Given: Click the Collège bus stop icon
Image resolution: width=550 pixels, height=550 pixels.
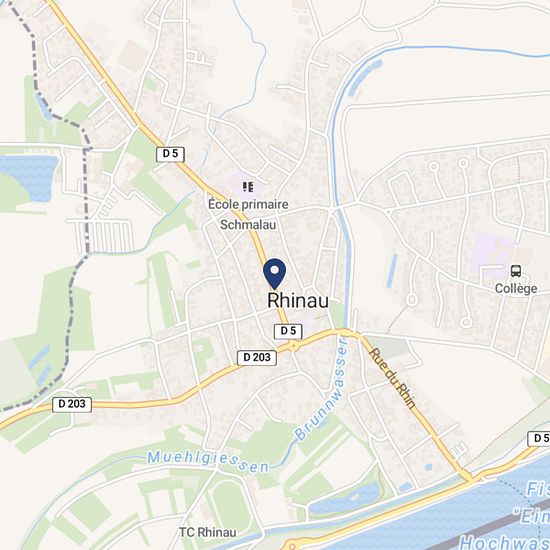Looking at the screenshot, I should point(516,271).
